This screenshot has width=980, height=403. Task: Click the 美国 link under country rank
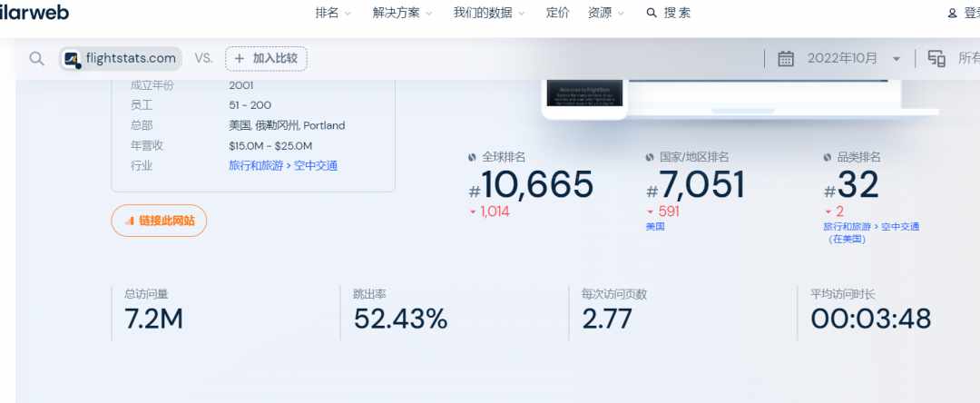point(655,227)
